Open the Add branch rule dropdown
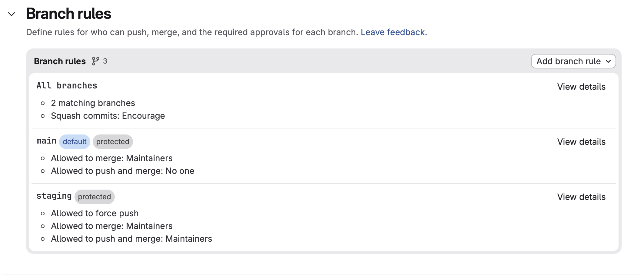The width and height of the screenshot is (644, 275). point(573,61)
